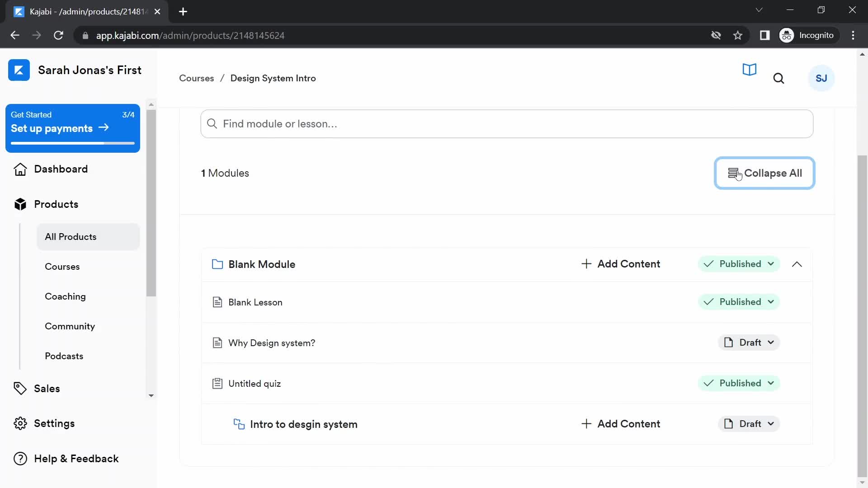Open Why Design system Draft status dropdown

(749, 343)
